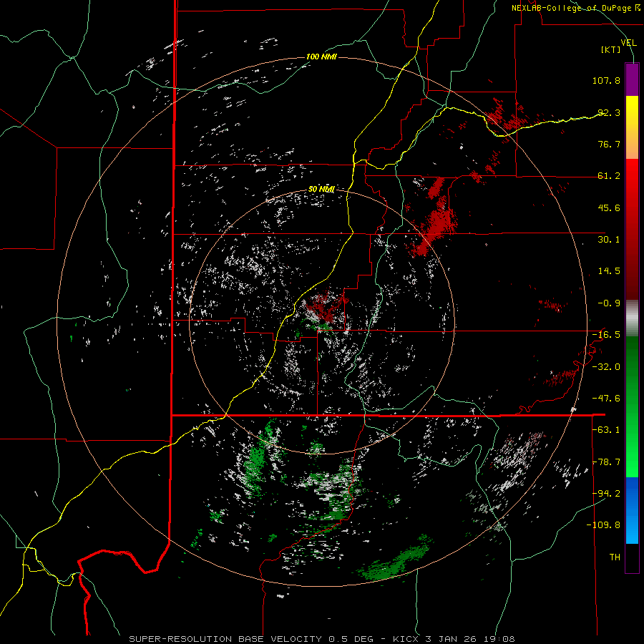Image resolution: width=644 pixels, height=644 pixels.
Task: Click the -16.5 velocity scale value
Action: click(606, 335)
